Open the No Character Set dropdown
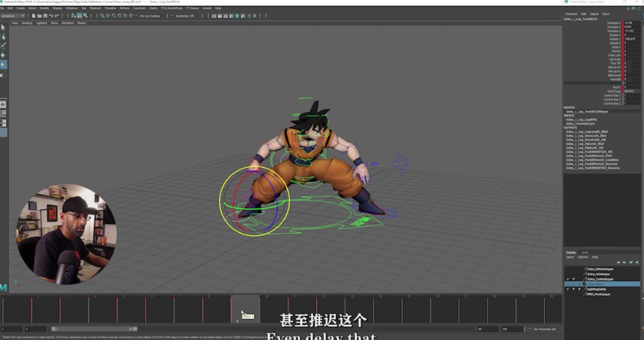644x340 pixels. pos(545,329)
